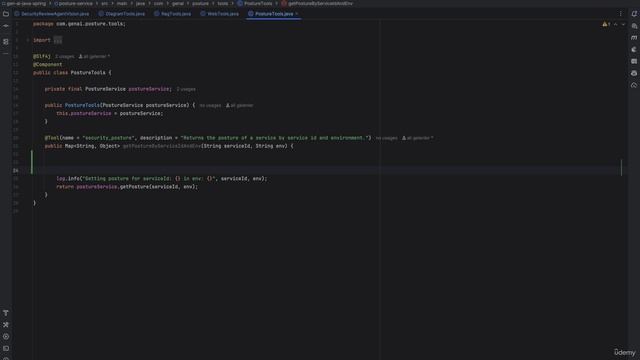Click the posture-service breadcrumb
The height and width of the screenshot is (360, 640).
pos(73,3)
